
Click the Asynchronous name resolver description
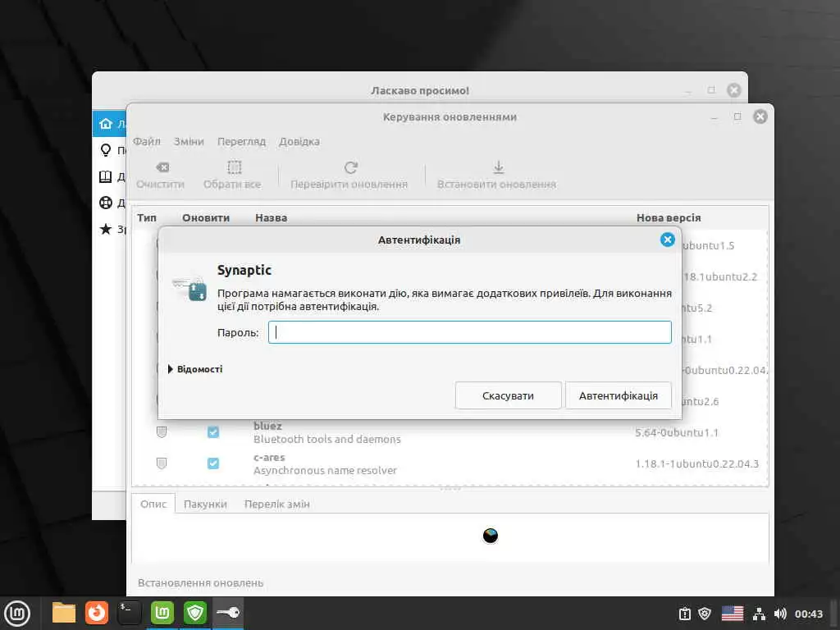coord(325,470)
